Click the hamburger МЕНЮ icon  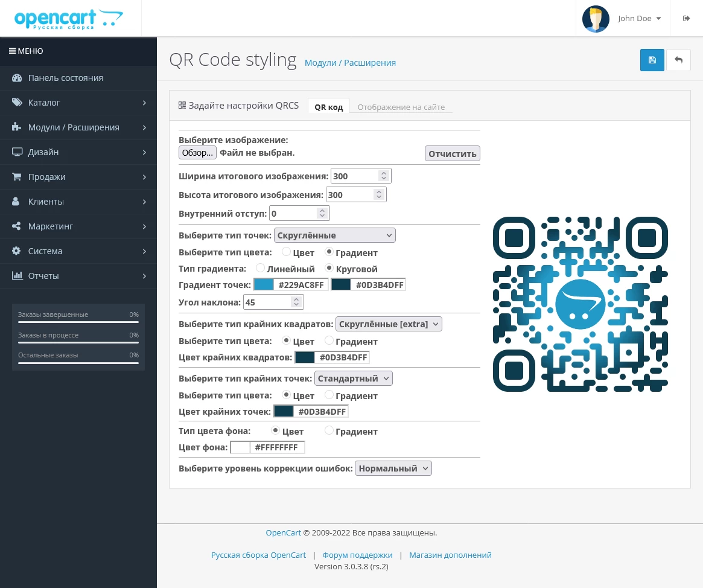[13, 51]
